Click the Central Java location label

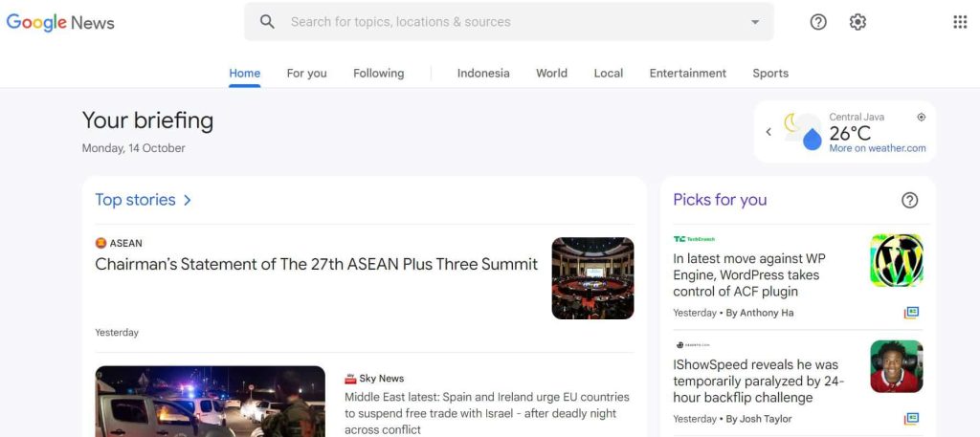pyautogui.click(x=857, y=117)
